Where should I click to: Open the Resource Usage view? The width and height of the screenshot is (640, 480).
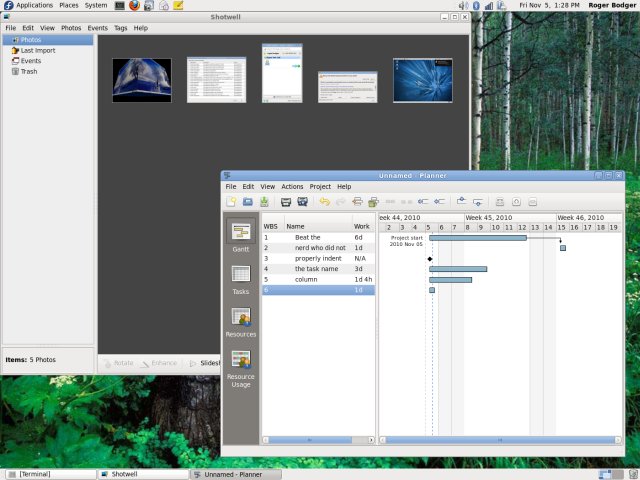point(240,361)
